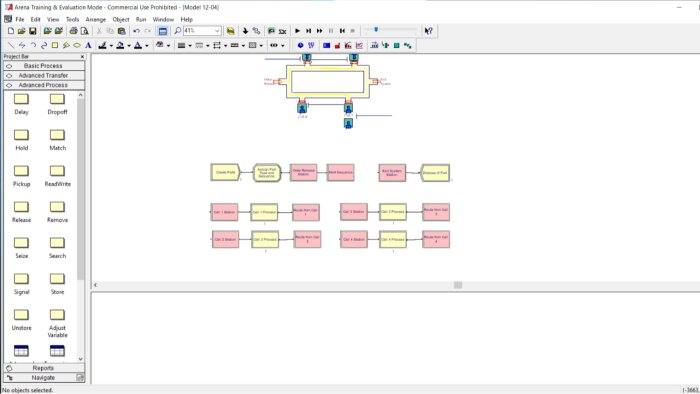Click the Fast-Forward run button
This screenshot has width=700, height=394.
coord(320,31)
